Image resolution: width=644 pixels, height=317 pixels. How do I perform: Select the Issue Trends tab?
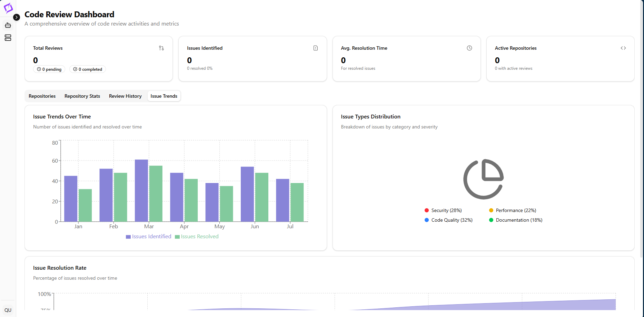(x=164, y=96)
